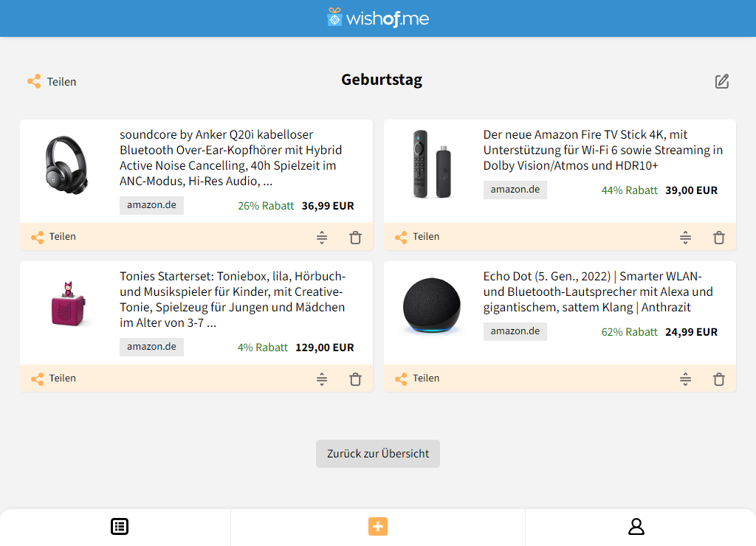The image size is (756, 546).
Task: Edit the Geburtstag wishlist title
Action: coord(722,81)
